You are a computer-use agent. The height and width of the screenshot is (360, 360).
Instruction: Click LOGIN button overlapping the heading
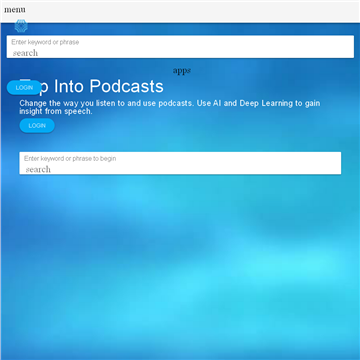coord(24,88)
